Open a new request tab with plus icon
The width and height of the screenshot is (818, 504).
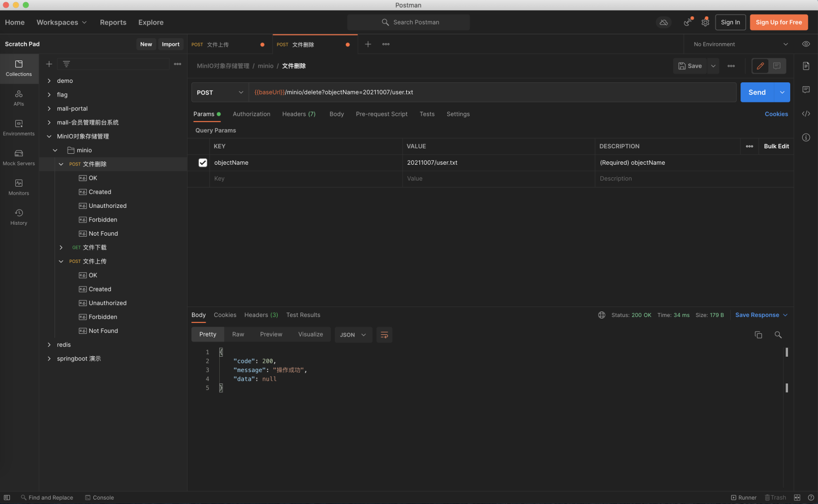click(368, 44)
